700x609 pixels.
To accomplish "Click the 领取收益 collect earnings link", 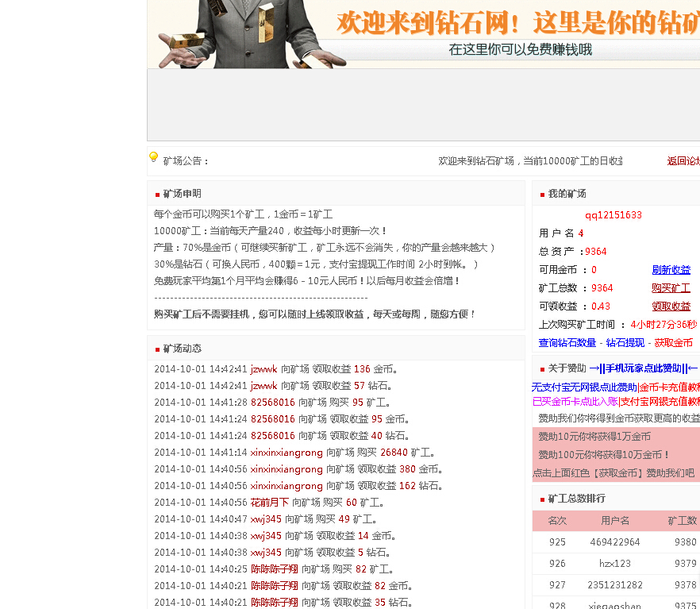I will [x=671, y=306].
